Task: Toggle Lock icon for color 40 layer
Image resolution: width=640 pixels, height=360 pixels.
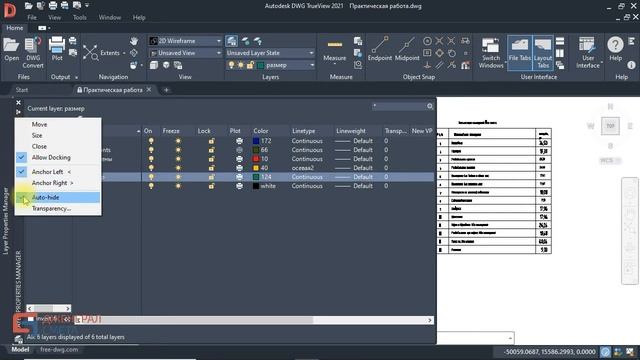Action: coord(211,168)
